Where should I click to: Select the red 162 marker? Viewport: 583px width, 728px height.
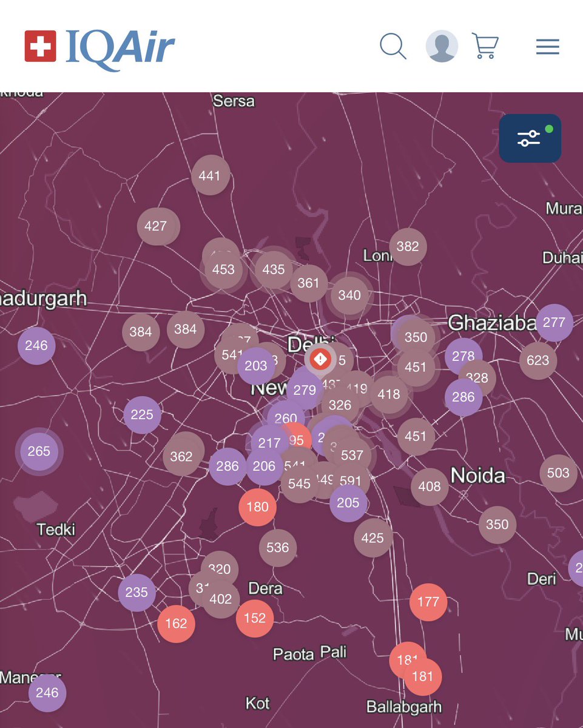point(176,624)
